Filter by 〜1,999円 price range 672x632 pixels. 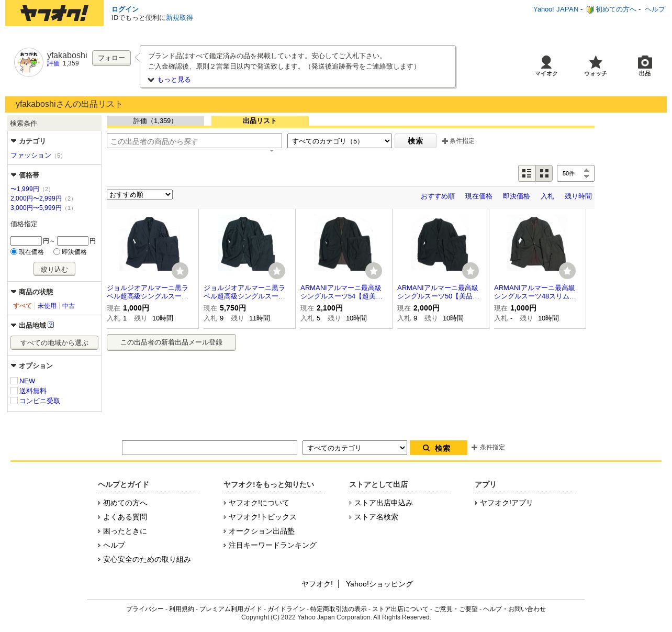25,189
